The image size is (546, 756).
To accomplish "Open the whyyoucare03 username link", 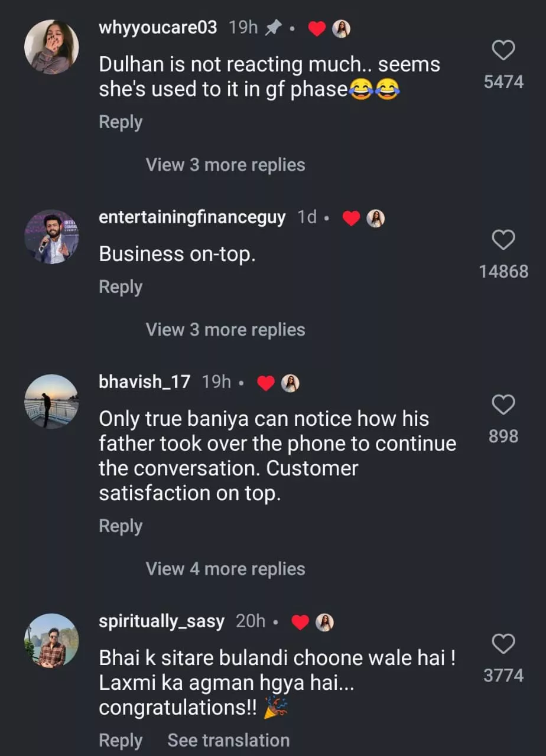I will point(158,28).
